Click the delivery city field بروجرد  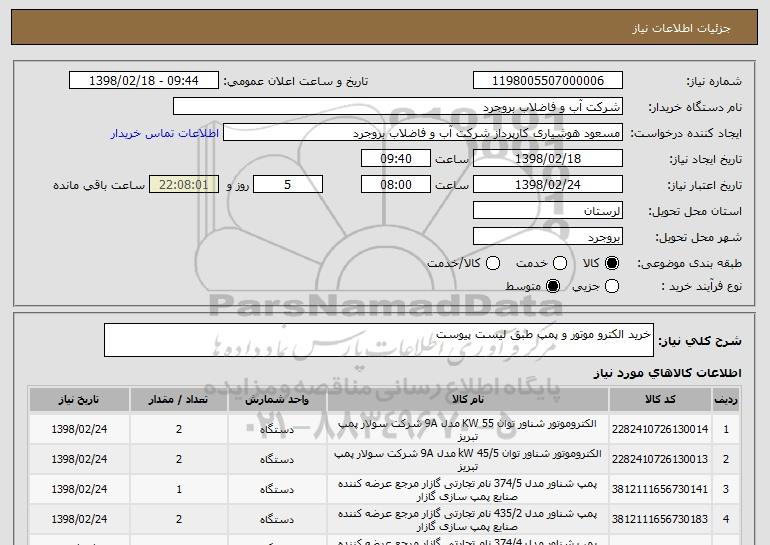(548, 237)
